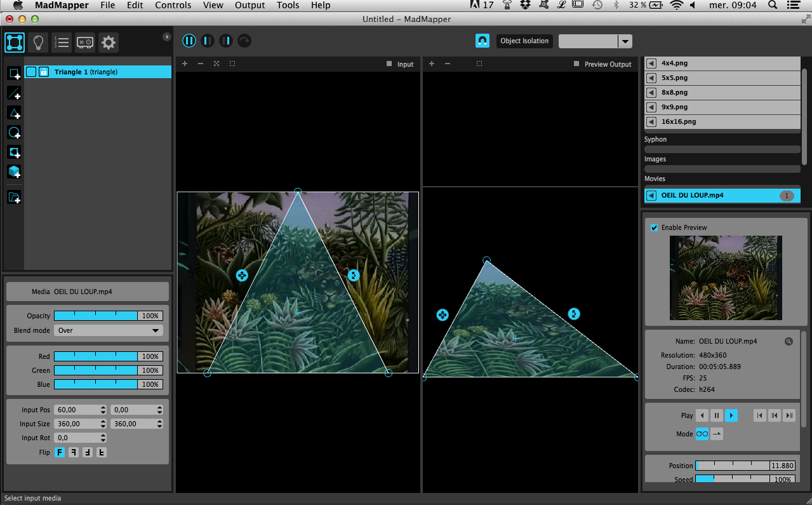Viewport: 812px width, 505px height.
Task: Choose the Add Circle tool
Action: [14, 133]
